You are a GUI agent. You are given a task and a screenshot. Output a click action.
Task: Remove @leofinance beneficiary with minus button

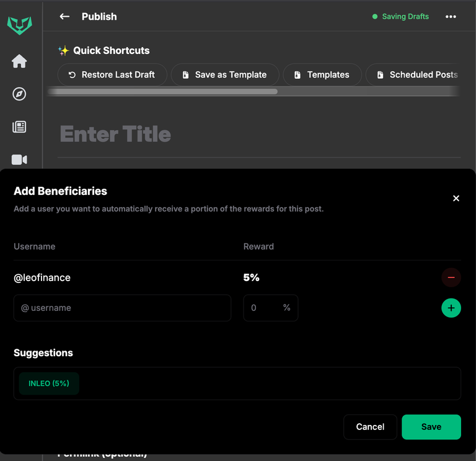451,277
